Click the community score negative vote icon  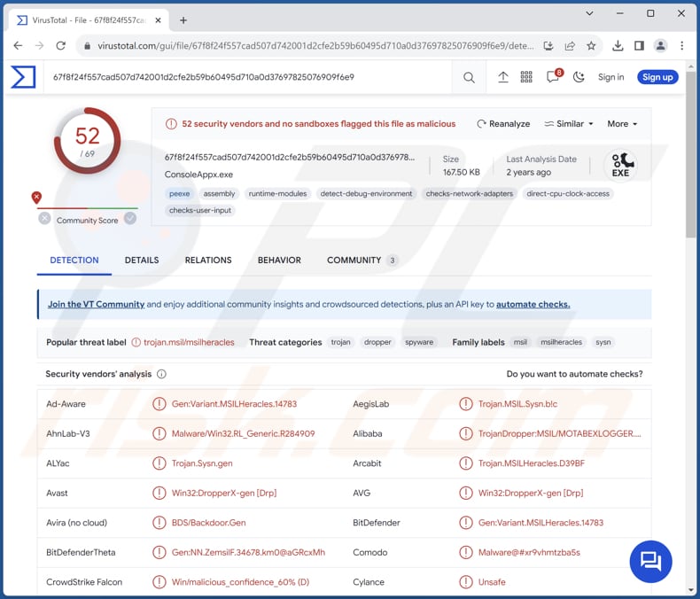pyautogui.click(x=44, y=218)
